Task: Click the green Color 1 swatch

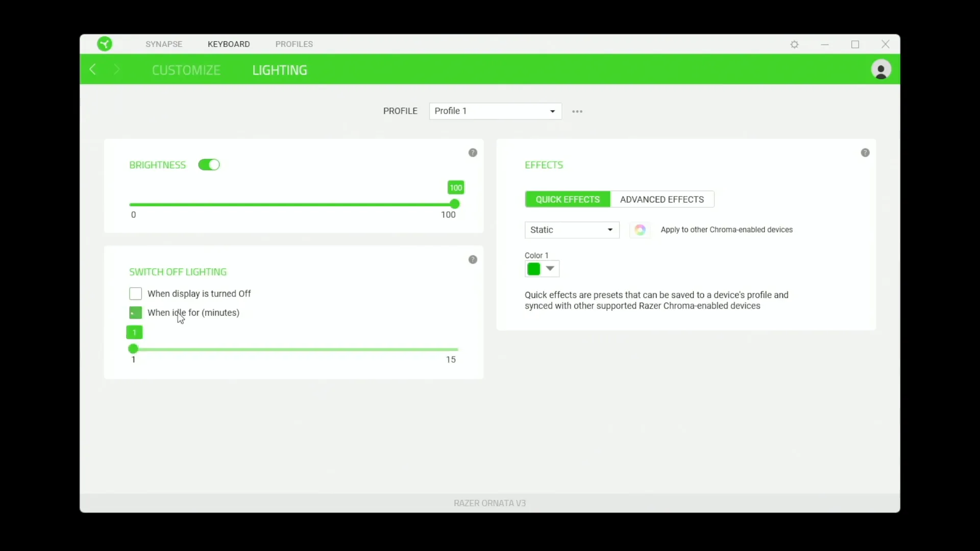Action: pos(534,269)
